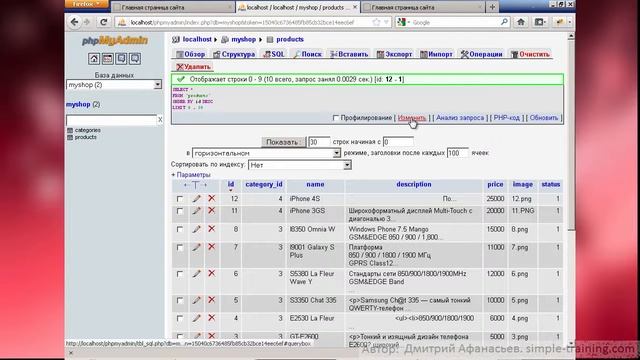Viewport: 640px width, 360px height.
Task: Open phpMyAdmin home icon in sidebar
Action: [x=94, y=59]
